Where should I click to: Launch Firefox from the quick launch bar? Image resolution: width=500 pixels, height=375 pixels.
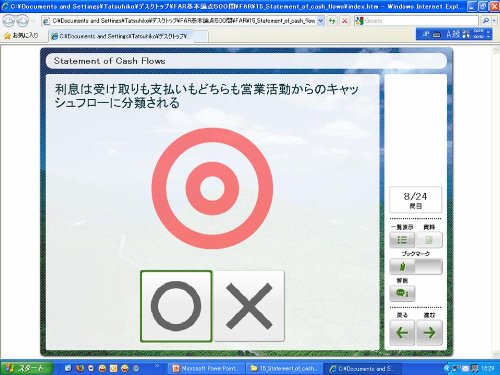click(x=79, y=368)
